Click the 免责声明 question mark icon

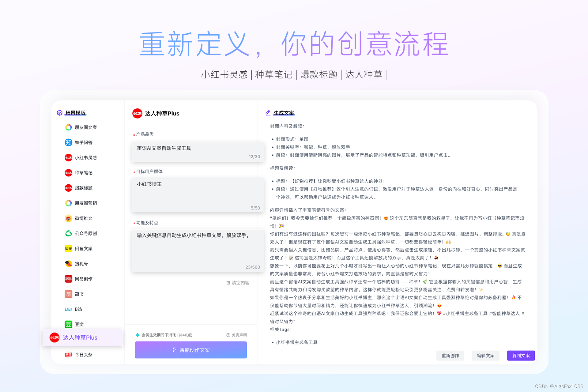point(228,335)
